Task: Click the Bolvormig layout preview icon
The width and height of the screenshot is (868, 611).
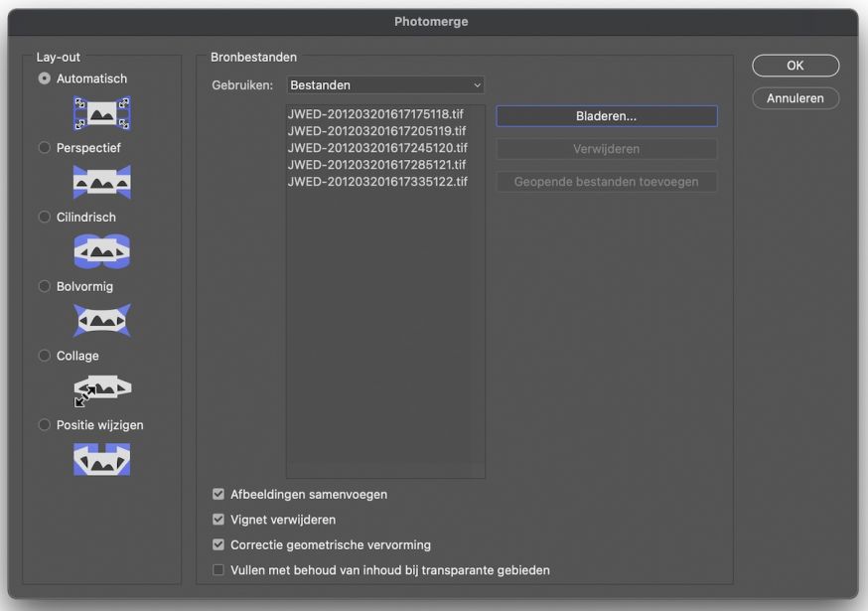Action: coord(102,320)
